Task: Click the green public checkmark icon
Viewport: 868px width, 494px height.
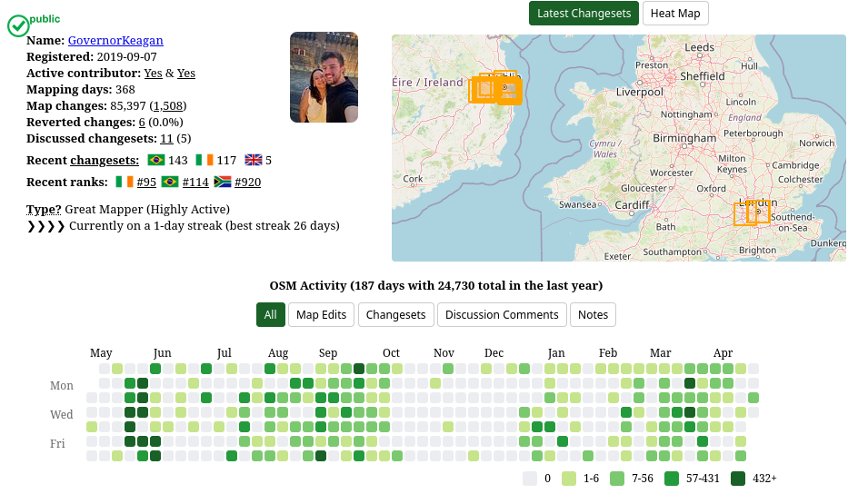Action: (18, 25)
